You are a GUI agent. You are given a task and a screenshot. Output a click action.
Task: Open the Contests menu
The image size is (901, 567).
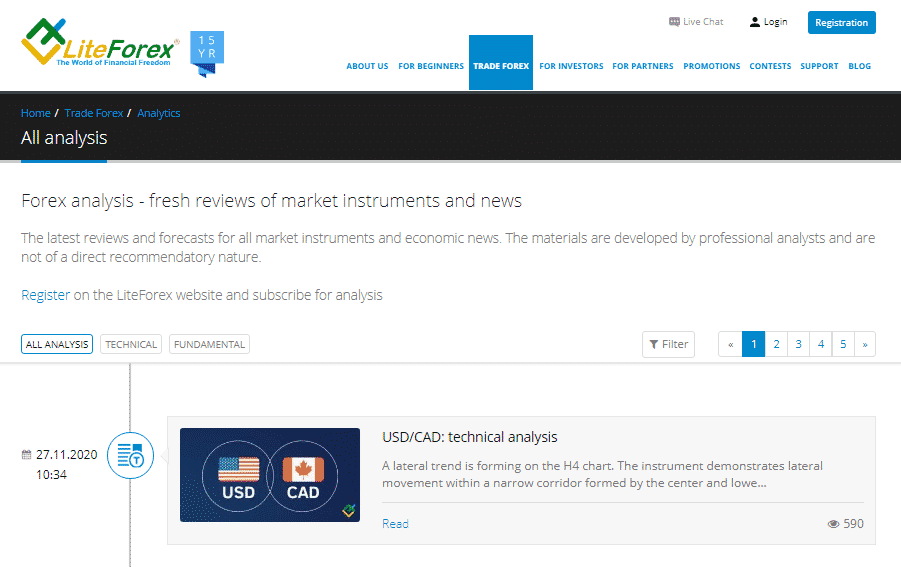(x=770, y=66)
